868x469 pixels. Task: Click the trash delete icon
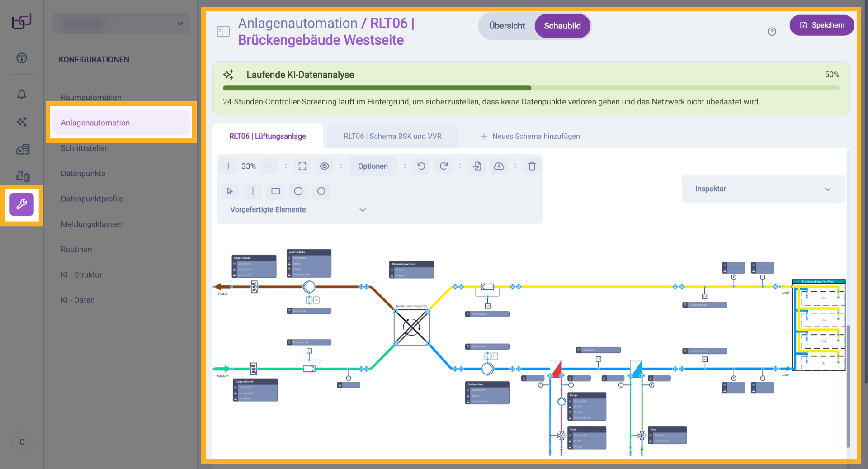(532, 166)
